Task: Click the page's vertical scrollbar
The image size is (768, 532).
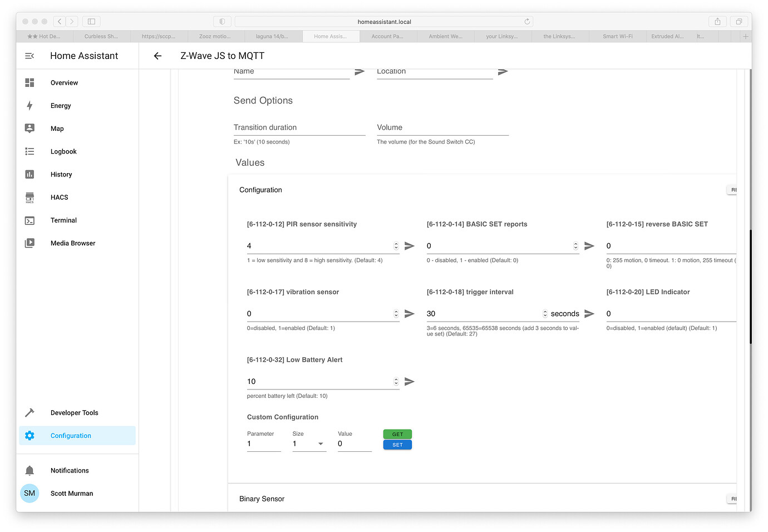Action: click(x=750, y=287)
